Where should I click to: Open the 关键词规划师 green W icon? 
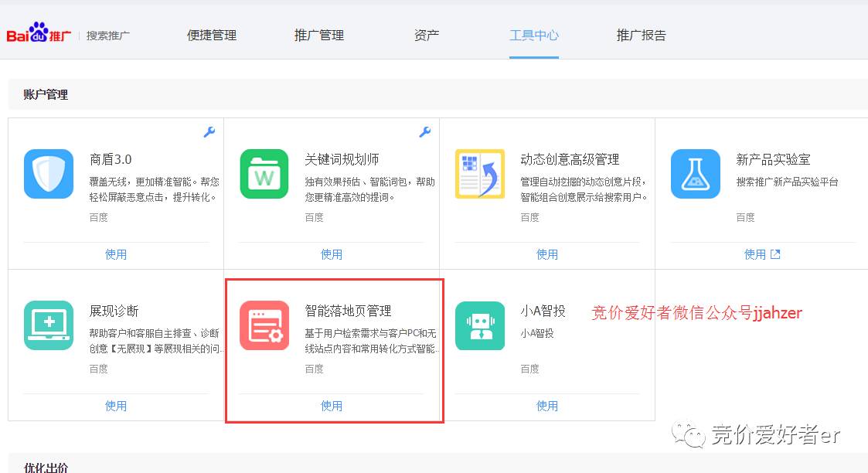click(x=264, y=174)
